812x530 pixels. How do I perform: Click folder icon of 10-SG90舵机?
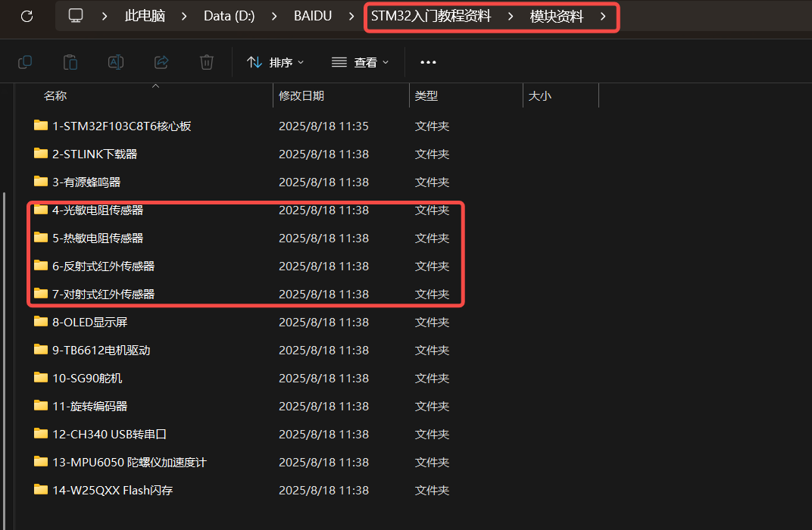(x=41, y=377)
